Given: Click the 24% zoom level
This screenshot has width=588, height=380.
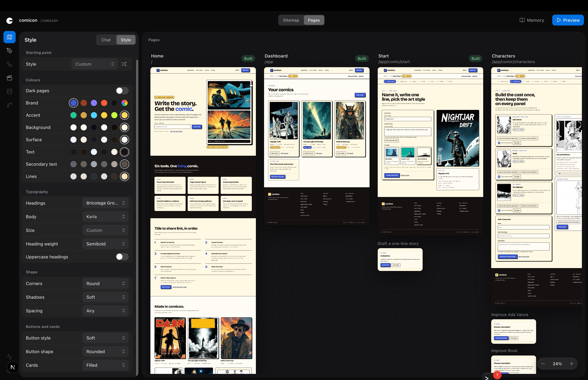Looking at the screenshot, I should click(x=557, y=364).
